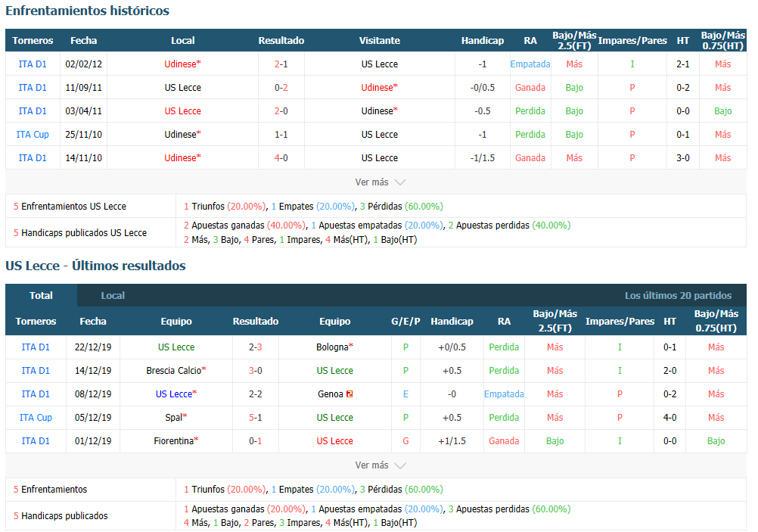
Task: Click the US Lecce - Últimos resultados heading
Action: pyautogui.click(x=96, y=266)
